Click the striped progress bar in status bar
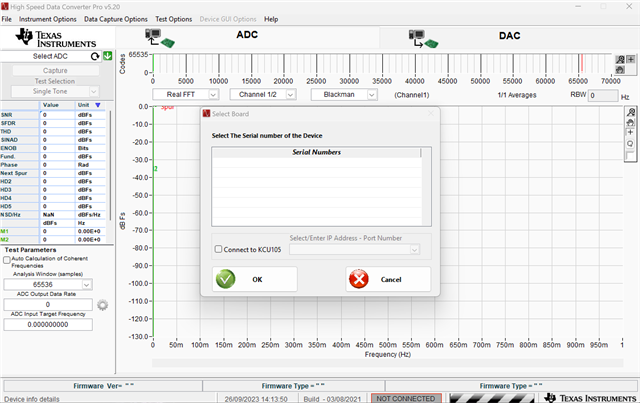The width and height of the screenshot is (640, 403). (492, 398)
